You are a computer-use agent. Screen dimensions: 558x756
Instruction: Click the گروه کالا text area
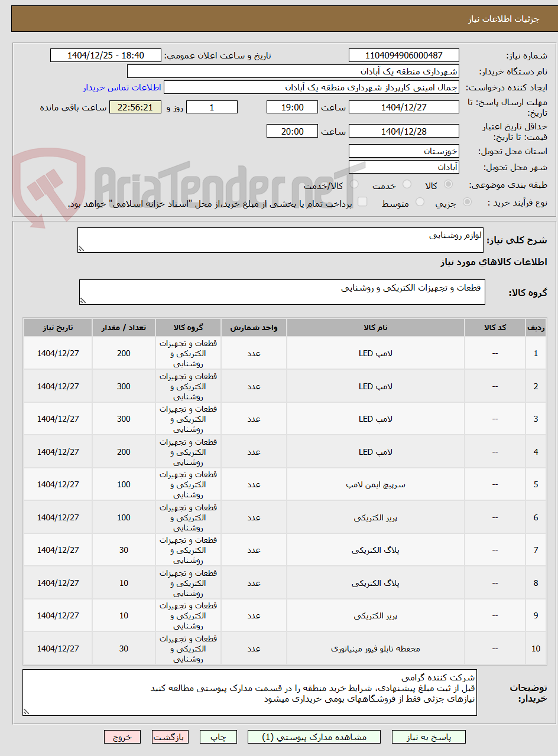click(x=282, y=292)
